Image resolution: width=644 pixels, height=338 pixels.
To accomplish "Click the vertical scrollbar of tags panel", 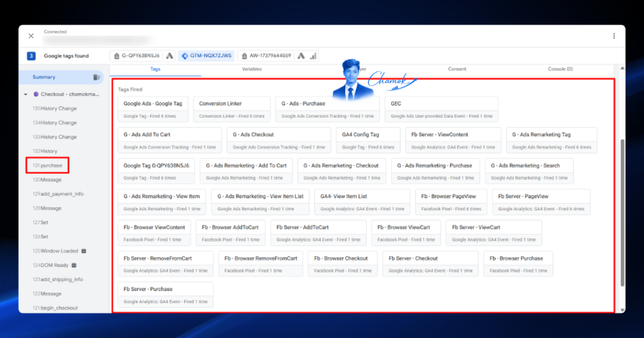I will [x=622, y=212].
